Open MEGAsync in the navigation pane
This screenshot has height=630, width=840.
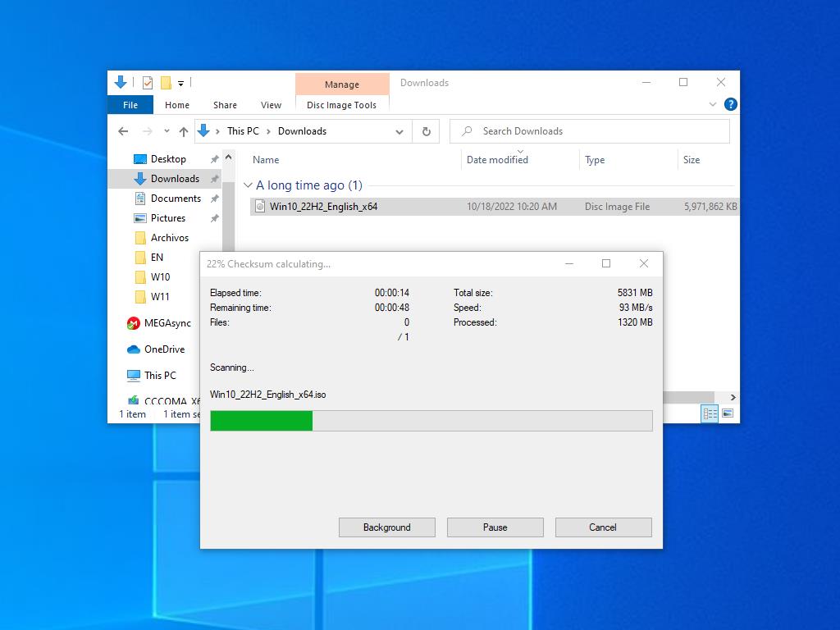pyautogui.click(x=167, y=323)
